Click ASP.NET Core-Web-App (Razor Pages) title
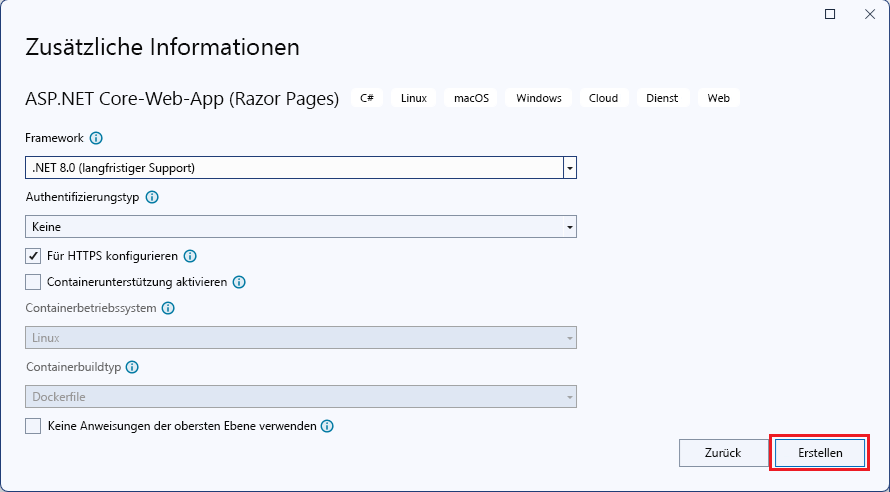Image resolution: width=890 pixels, height=492 pixels. [182, 99]
